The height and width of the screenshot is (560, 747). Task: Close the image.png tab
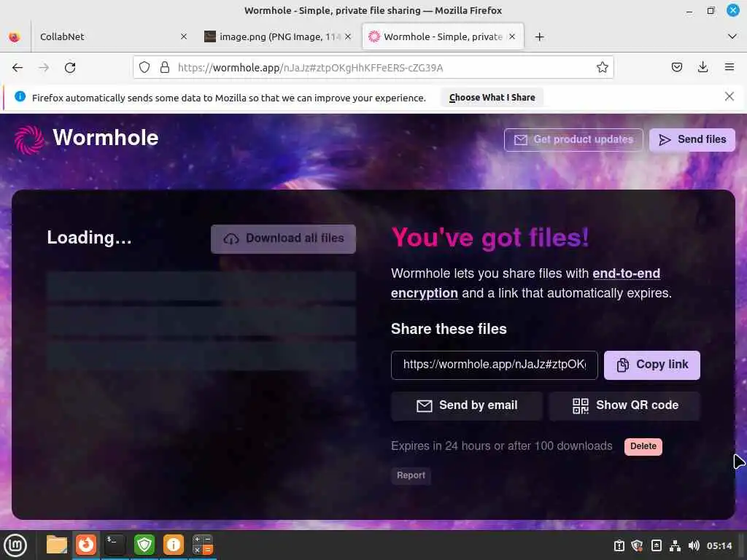[348, 36]
